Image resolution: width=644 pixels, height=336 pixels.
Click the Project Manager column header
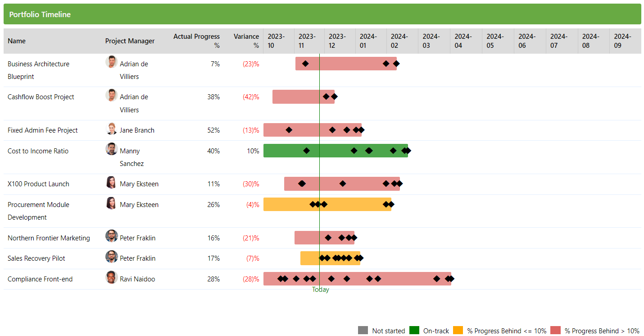pos(130,41)
